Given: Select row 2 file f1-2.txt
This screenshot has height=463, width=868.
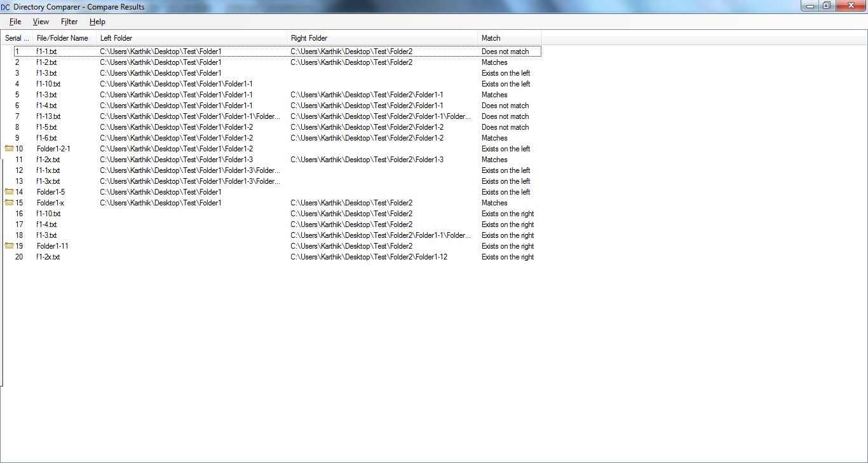Looking at the screenshot, I should pyautogui.click(x=46, y=62).
